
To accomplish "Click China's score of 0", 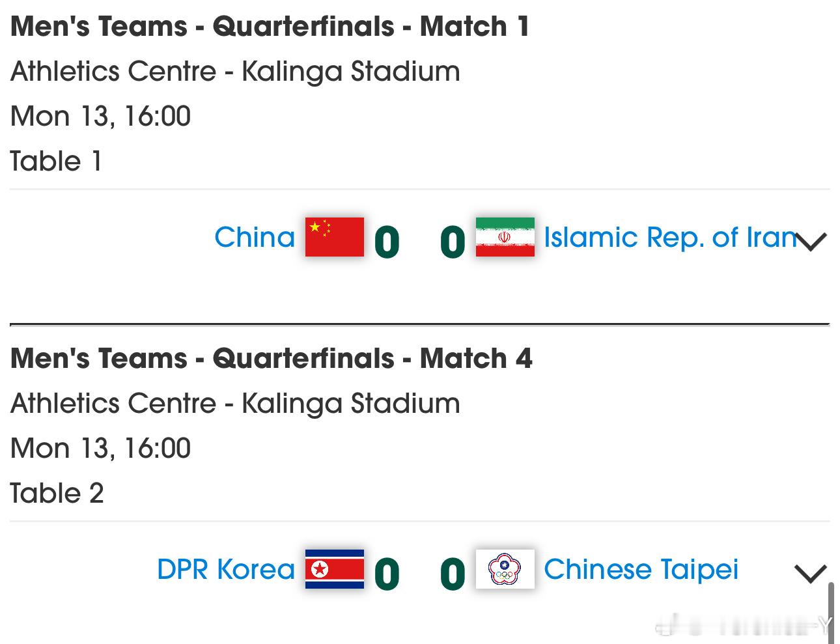I will click(387, 242).
